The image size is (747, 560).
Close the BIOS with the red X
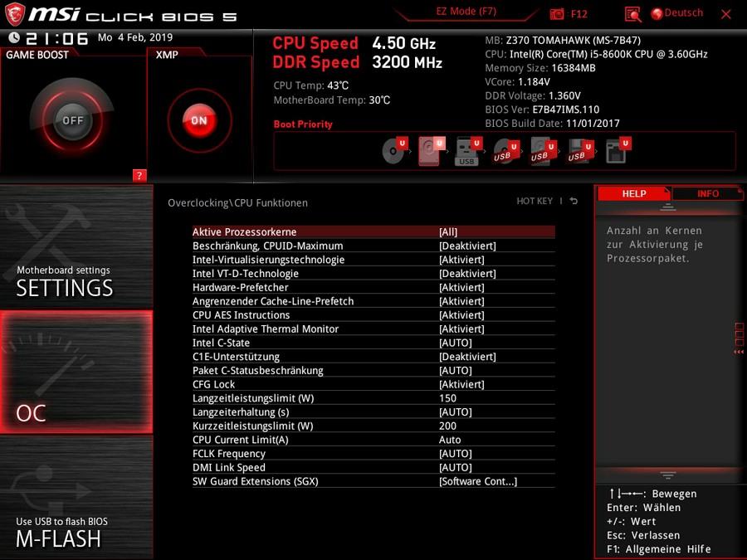(726, 14)
